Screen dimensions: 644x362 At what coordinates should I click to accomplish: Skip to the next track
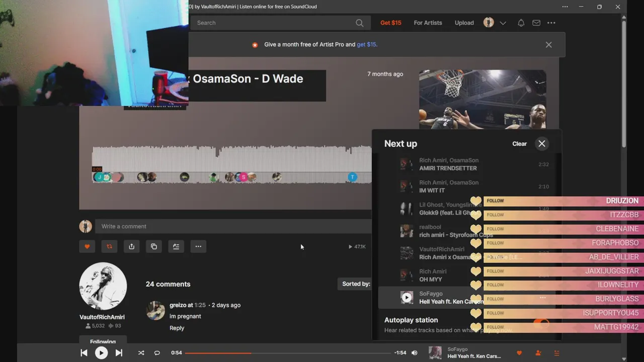pos(119,353)
